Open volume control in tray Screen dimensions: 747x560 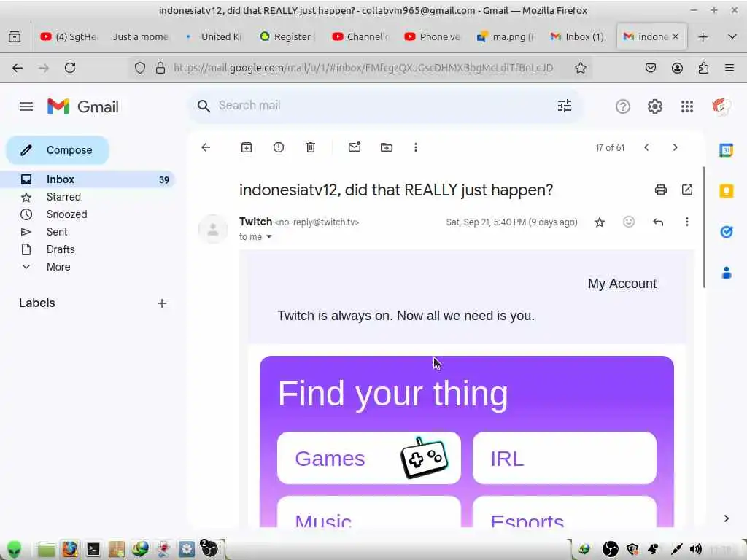pos(695,549)
